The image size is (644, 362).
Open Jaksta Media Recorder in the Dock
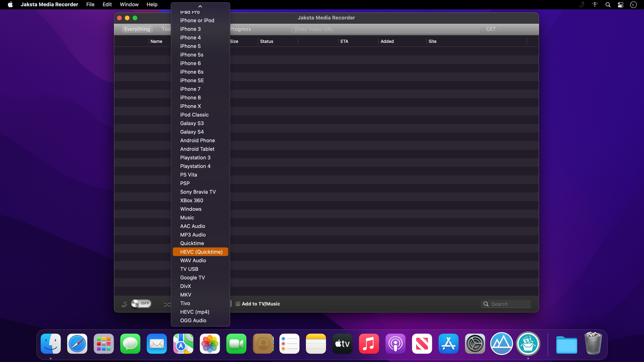[x=528, y=343]
